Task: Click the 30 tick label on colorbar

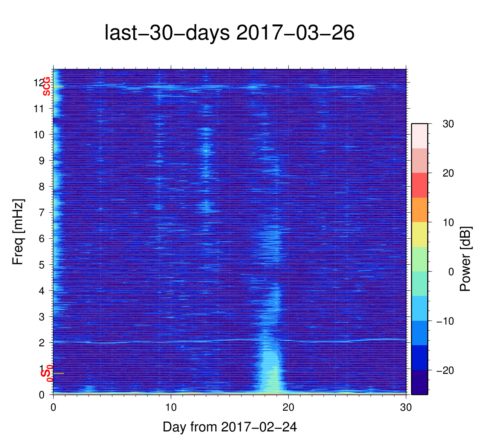Action: coord(448,124)
